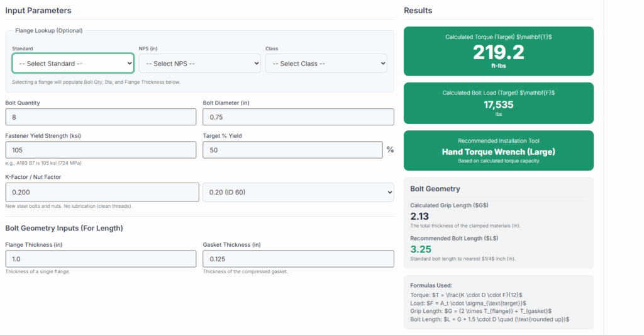The height and width of the screenshot is (335, 644).
Task: Click the Torque formula line
Action: coord(466,295)
